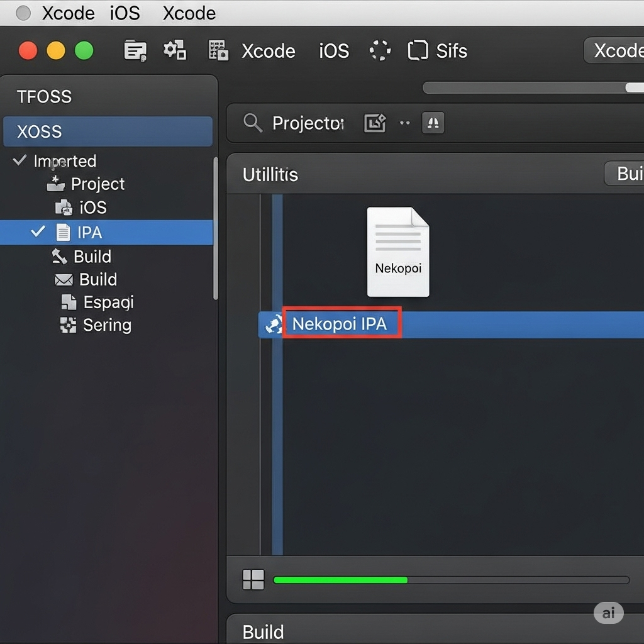The height and width of the screenshot is (644, 644).
Task: Click the Sering puzzle icon
Action: coord(68,325)
